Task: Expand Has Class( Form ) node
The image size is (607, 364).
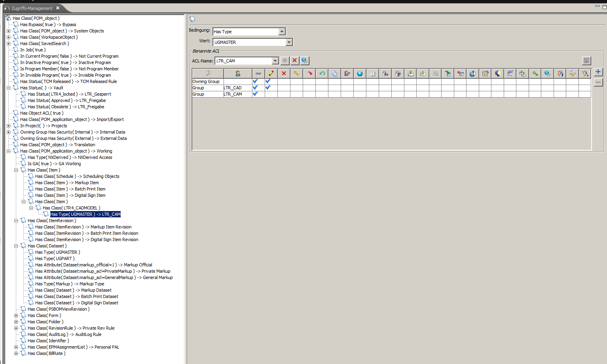Action: 16,315
